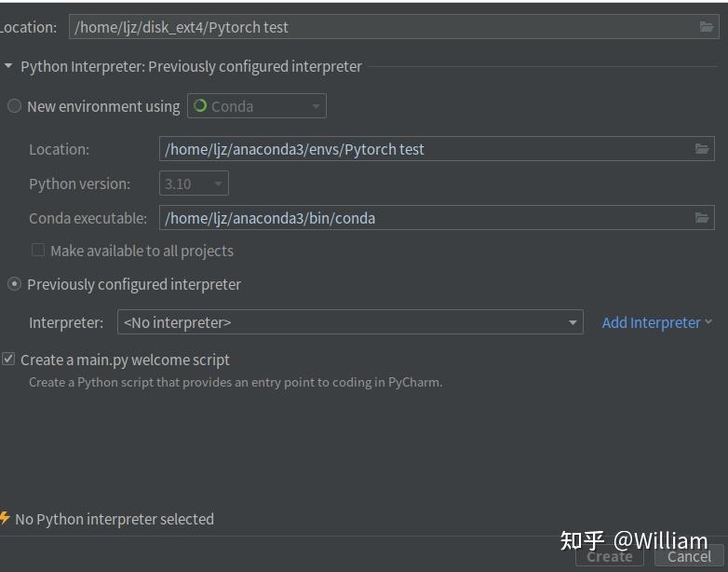Screen dimensions: 728x572
Task: Select New environment using radio button
Action: 14,106
